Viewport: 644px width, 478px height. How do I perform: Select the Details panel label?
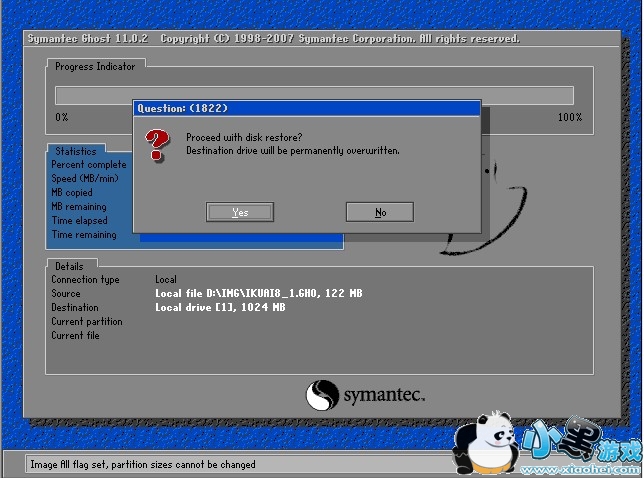[69, 267]
